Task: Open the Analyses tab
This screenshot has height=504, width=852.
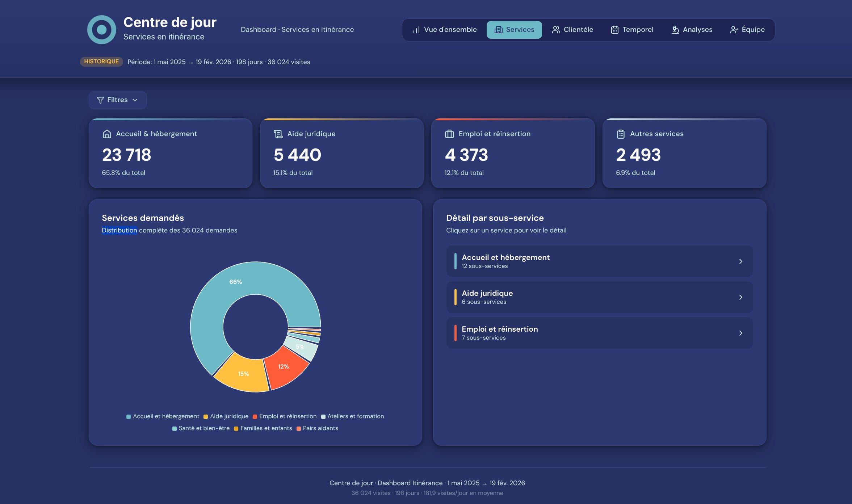Action: 692,30
